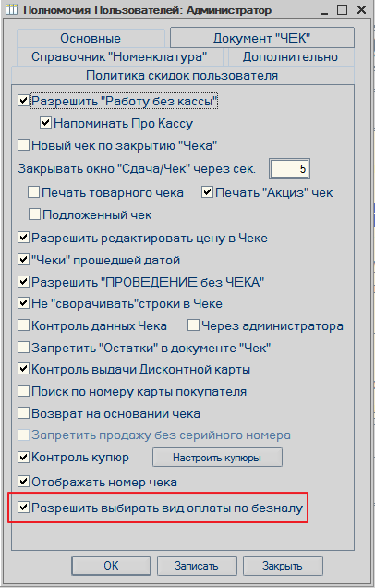Click the seconds field showing 5
The height and width of the screenshot is (588, 375).
(x=289, y=169)
